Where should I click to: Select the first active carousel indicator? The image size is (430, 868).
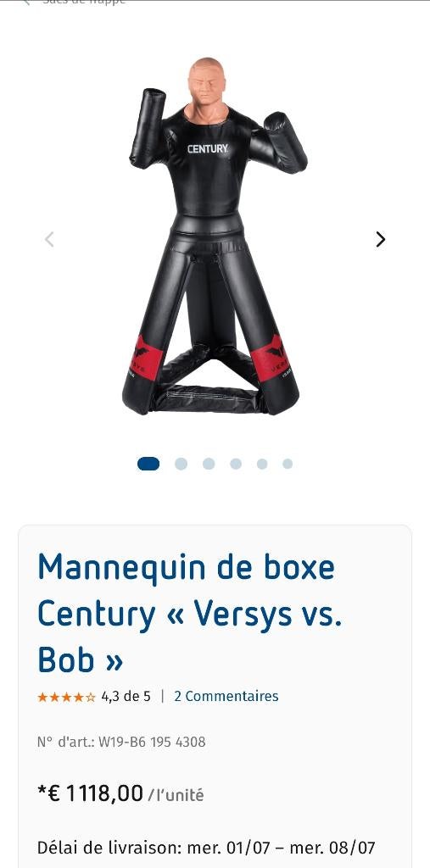point(148,464)
